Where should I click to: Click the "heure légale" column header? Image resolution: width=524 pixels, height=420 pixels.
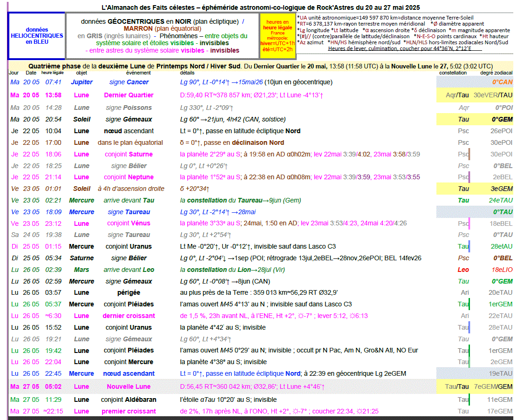coord(53,73)
